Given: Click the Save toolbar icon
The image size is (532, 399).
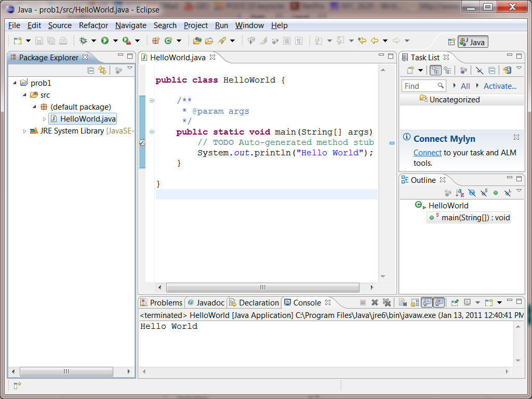Looking at the screenshot, I should 39,41.
